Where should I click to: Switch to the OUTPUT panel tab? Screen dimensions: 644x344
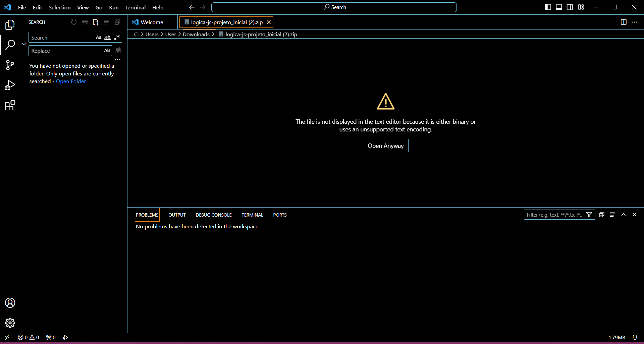(177, 215)
